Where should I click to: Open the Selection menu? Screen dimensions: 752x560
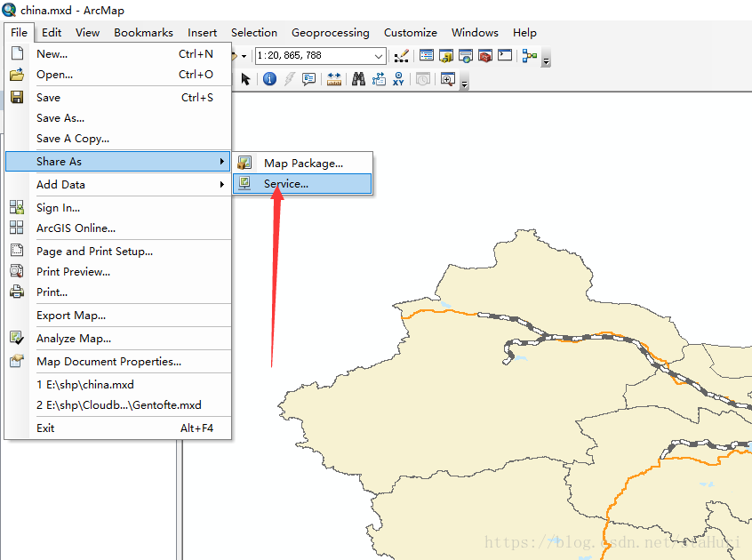(x=254, y=33)
